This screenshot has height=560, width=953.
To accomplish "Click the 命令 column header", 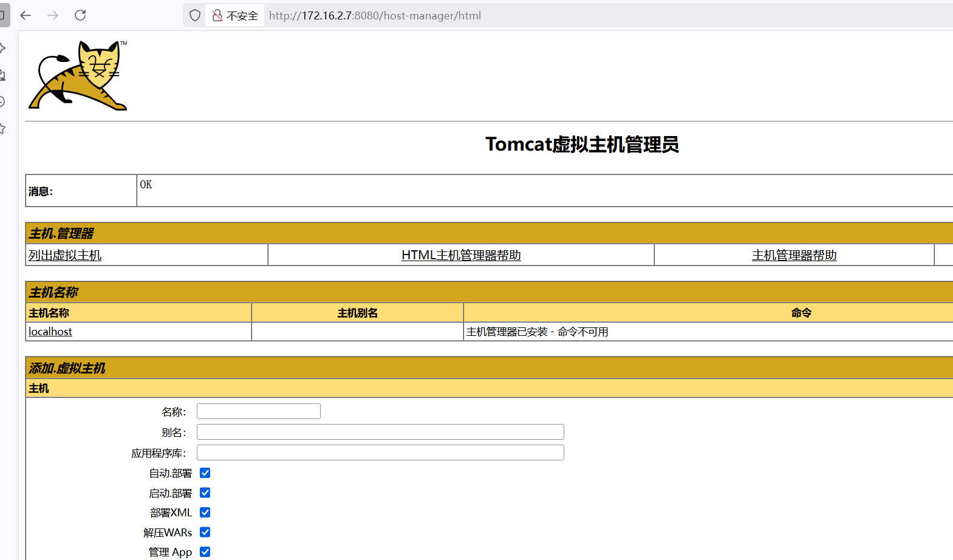I will point(708,313).
